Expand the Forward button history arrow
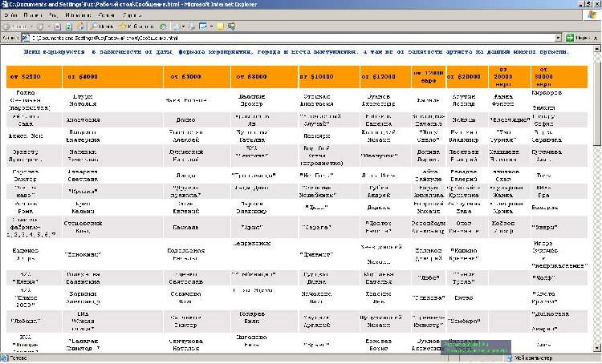This screenshot has width=602, height=364. tap(49, 26)
